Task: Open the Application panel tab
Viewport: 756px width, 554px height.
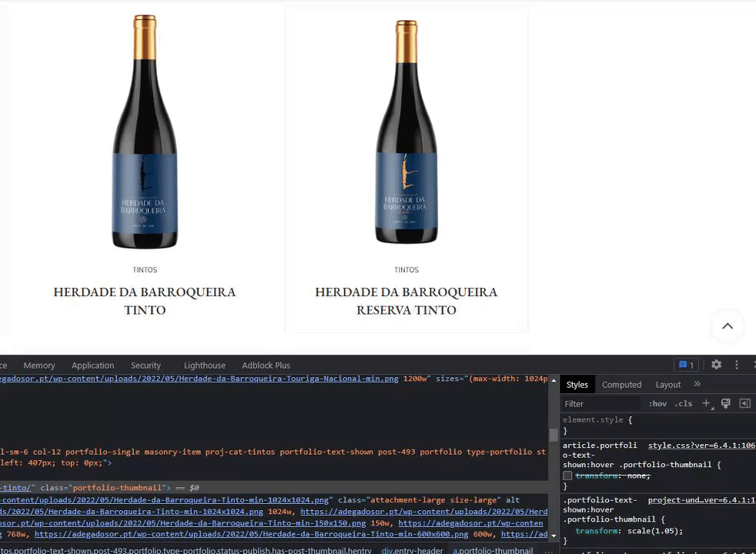Action: (93, 365)
